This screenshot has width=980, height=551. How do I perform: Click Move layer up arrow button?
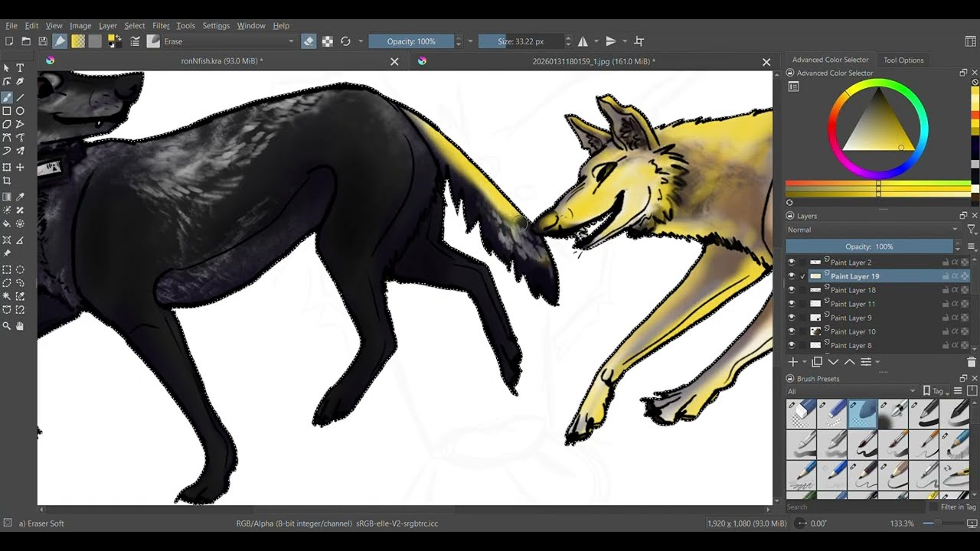click(849, 362)
